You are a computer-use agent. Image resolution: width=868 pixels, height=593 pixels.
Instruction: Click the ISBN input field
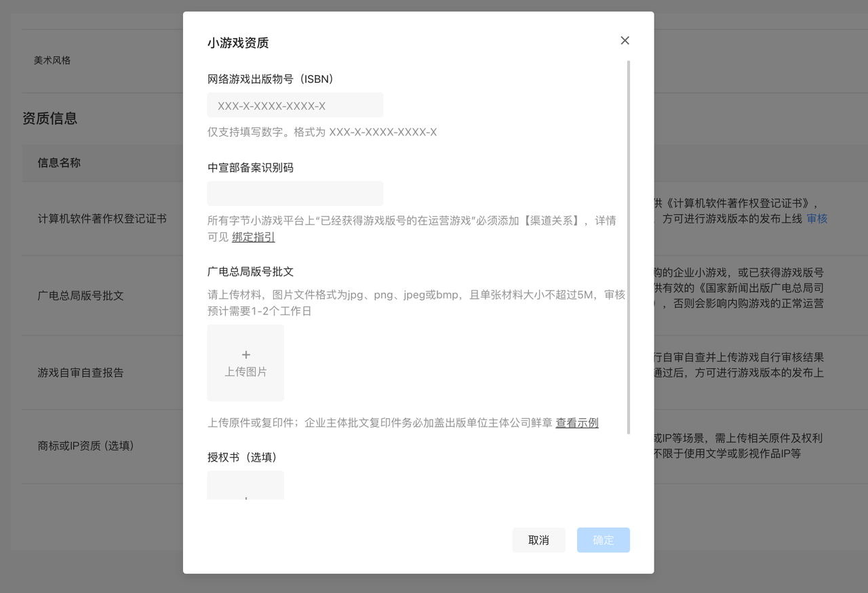pos(295,104)
